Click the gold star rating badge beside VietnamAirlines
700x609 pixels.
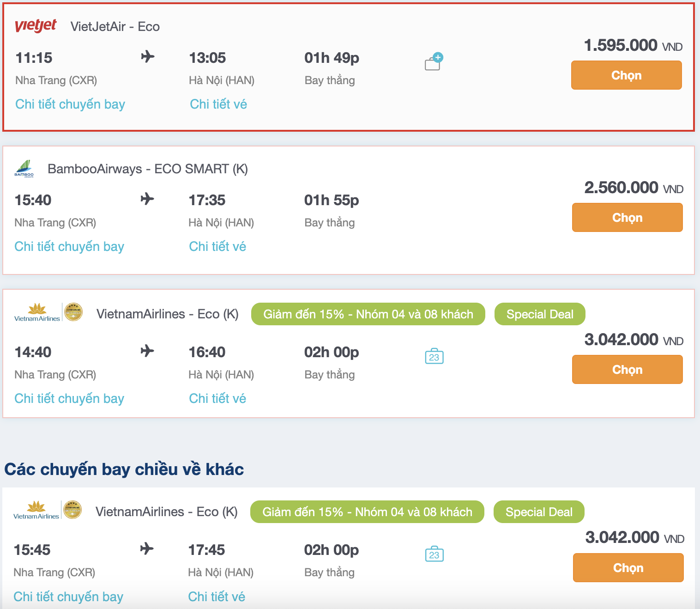pyautogui.click(x=74, y=312)
